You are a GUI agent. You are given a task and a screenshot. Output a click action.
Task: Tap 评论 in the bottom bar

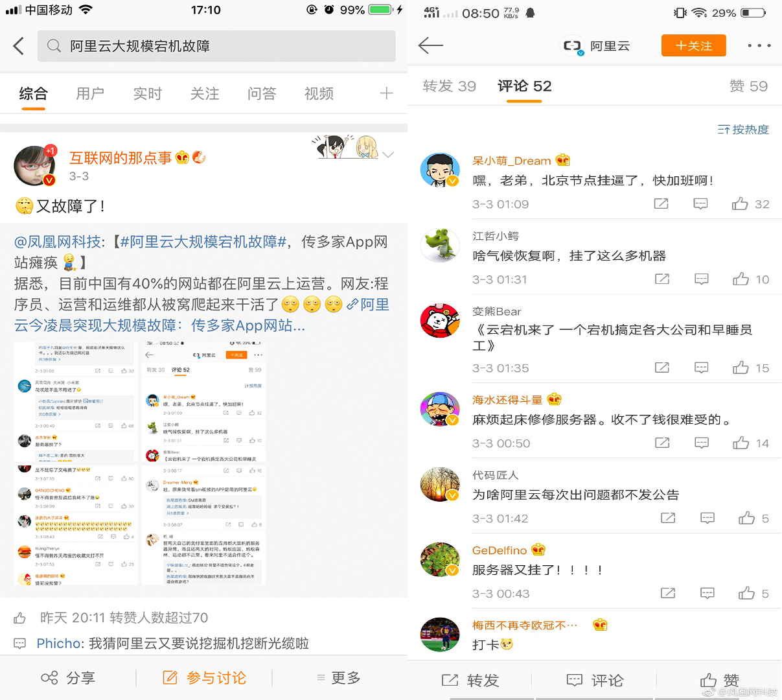595,681
